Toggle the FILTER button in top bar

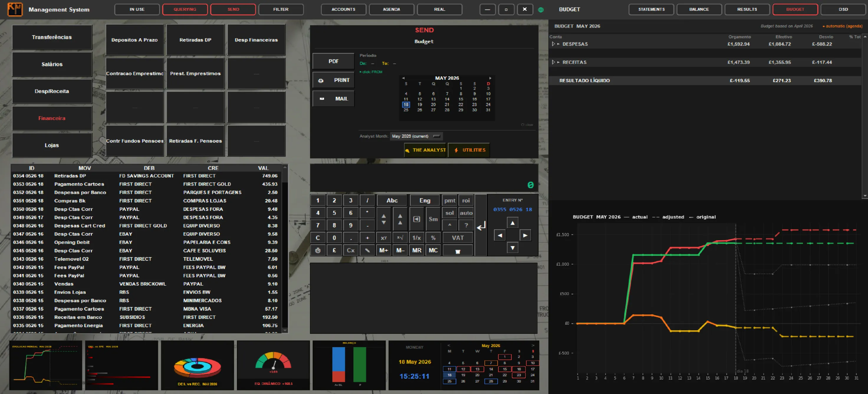pyautogui.click(x=281, y=9)
